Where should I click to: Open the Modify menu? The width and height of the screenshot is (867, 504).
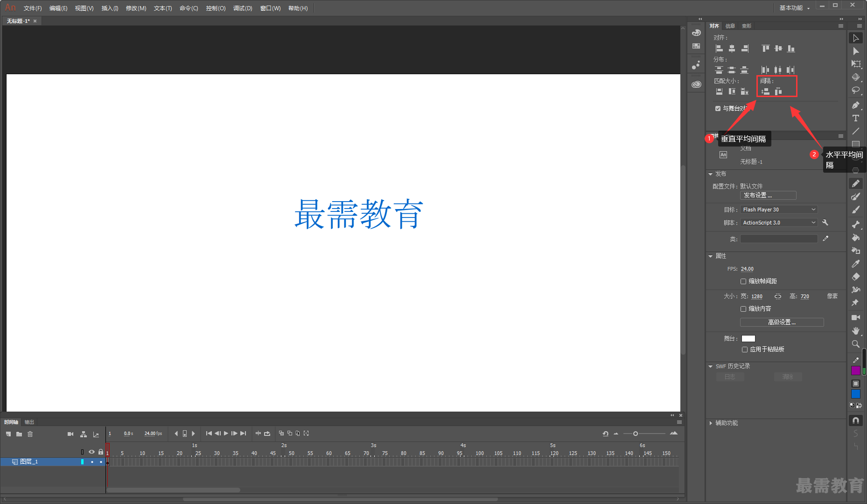tap(136, 8)
